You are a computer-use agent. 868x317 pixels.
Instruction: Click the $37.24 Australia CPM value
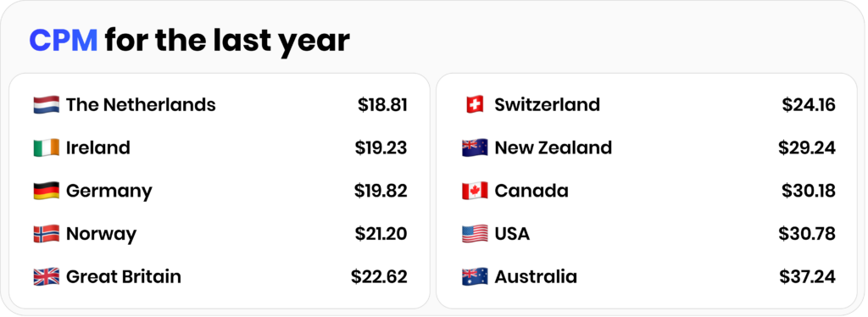tap(807, 276)
